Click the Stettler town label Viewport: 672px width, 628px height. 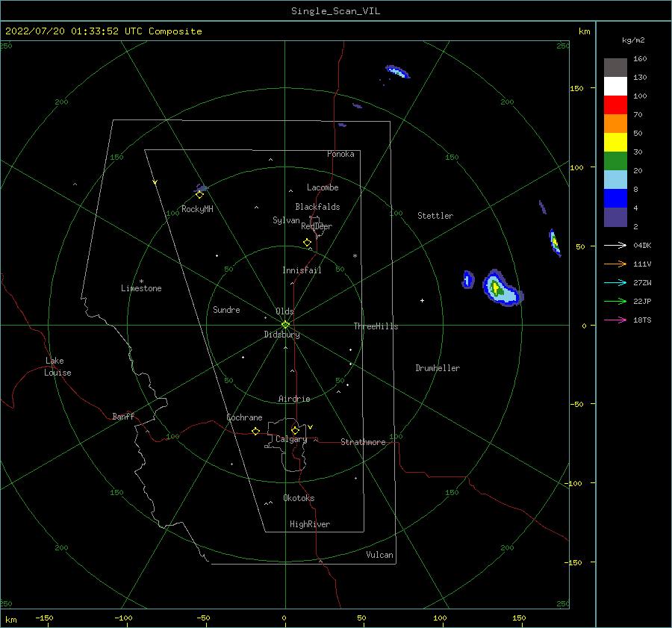435,216
